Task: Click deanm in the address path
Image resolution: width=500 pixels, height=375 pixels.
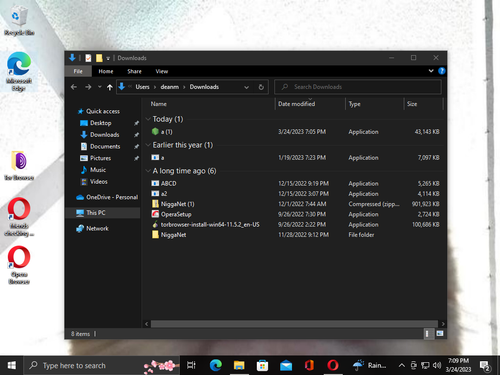Action: 170,87
